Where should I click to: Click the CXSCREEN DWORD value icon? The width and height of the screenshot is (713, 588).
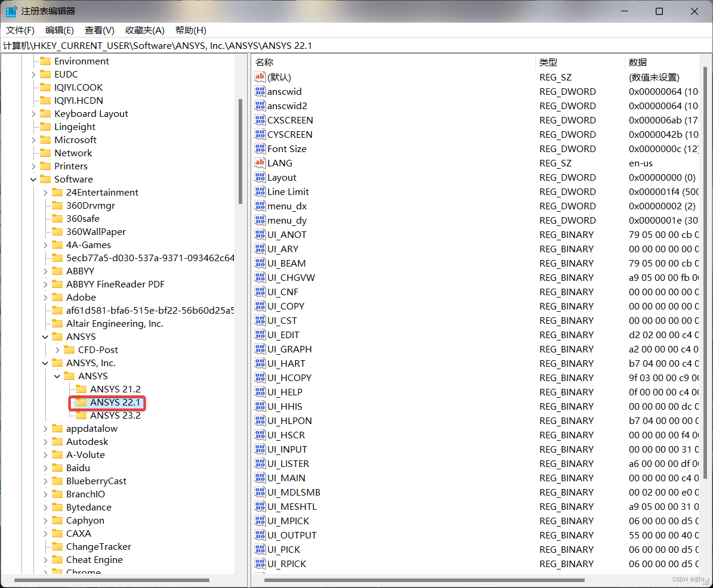[260, 120]
